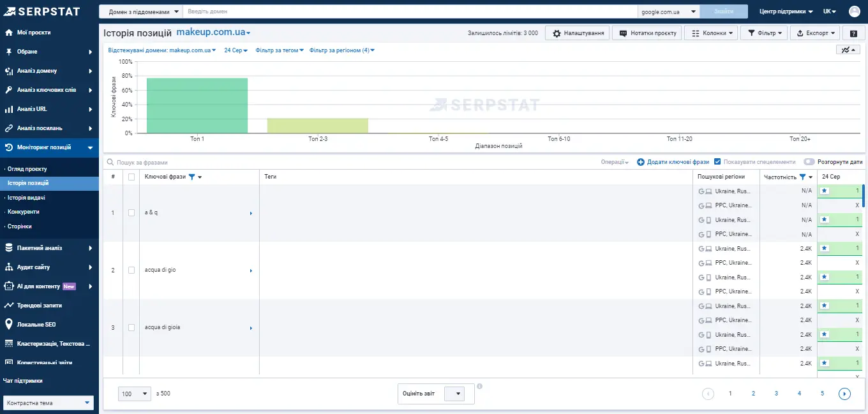Click the help question mark button
The width and height of the screenshot is (868, 414).
(x=853, y=33)
